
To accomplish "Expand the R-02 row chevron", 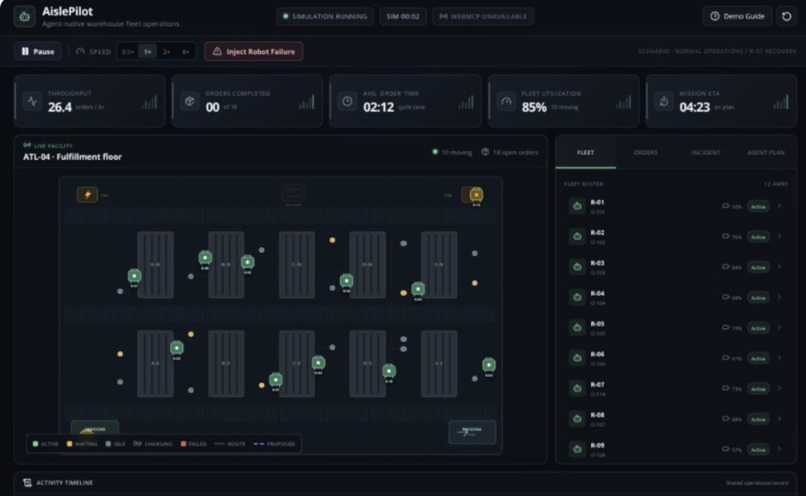I will [x=779, y=236].
